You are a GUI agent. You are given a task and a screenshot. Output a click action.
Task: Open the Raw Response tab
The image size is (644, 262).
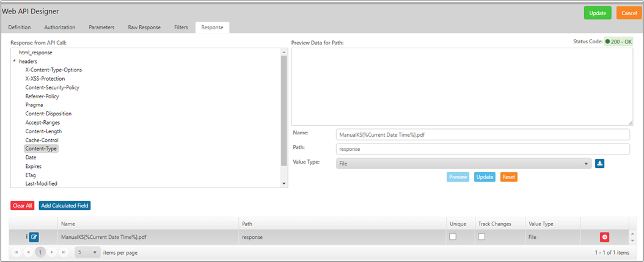(x=144, y=27)
